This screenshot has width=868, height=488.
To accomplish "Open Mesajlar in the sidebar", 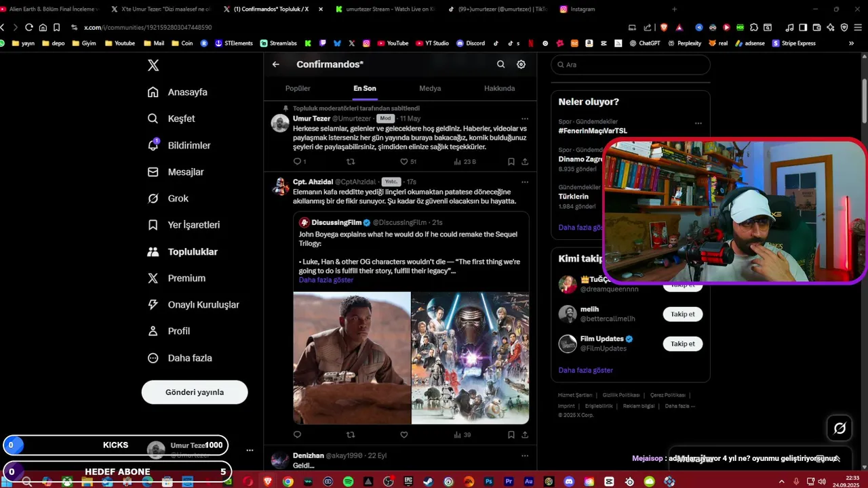I will [x=176, y=172].
